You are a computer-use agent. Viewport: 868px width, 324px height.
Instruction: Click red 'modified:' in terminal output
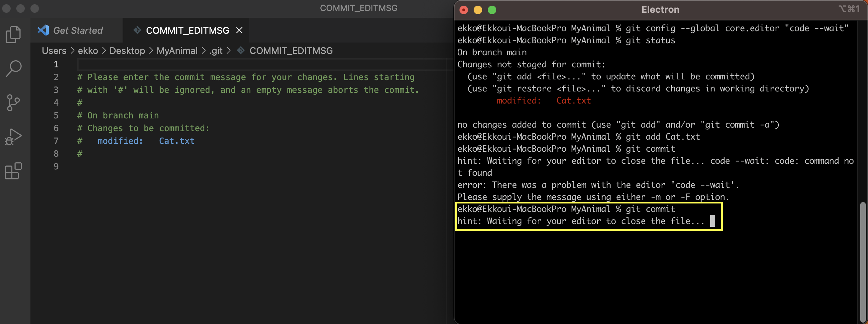(x=519, y=101)
